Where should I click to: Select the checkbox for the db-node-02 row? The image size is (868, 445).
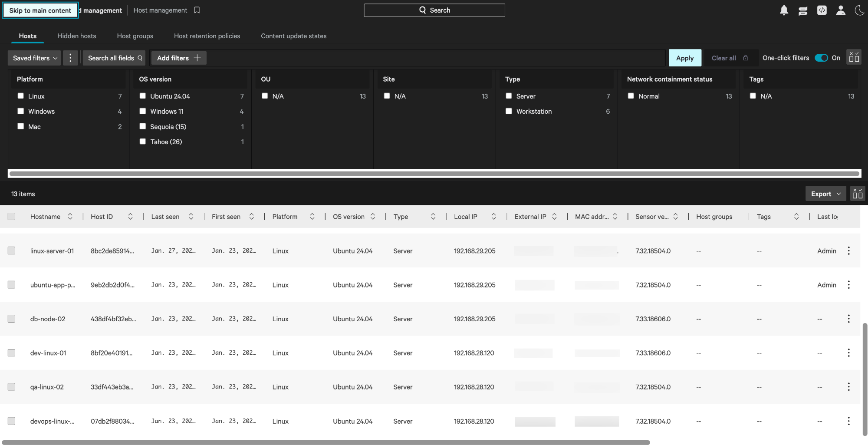pyautogui.click(x=11, y=319)
